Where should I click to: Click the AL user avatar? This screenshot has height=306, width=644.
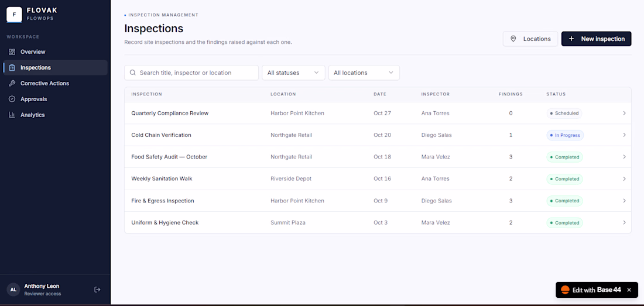click(13, 290)
